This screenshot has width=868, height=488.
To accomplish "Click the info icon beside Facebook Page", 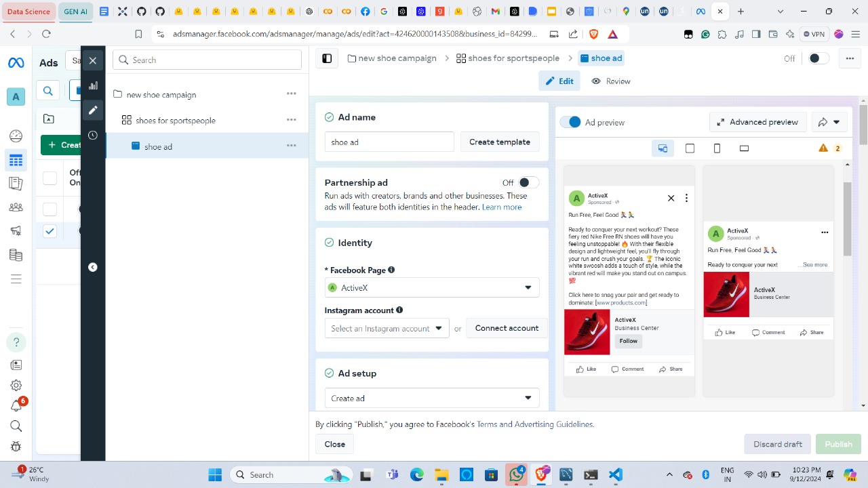I will 391,270.
